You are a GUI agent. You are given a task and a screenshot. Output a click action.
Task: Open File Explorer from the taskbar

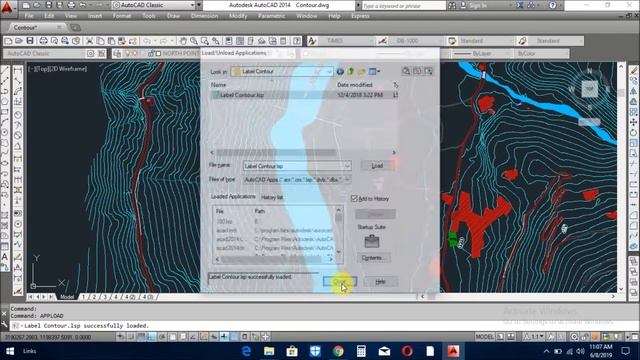click(269, 351)
